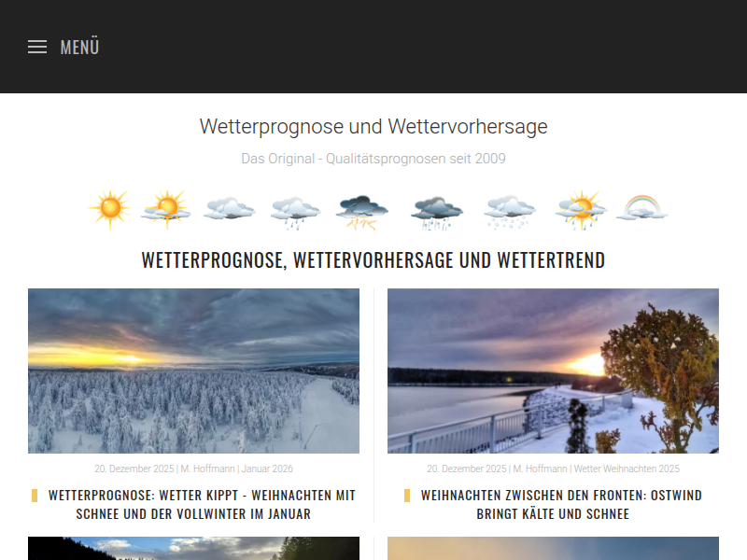Select the sun with rain showers icon

[x=581, y=210]
